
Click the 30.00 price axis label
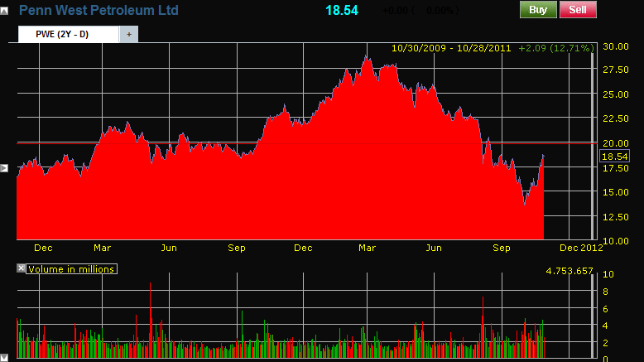click(615, 46)
